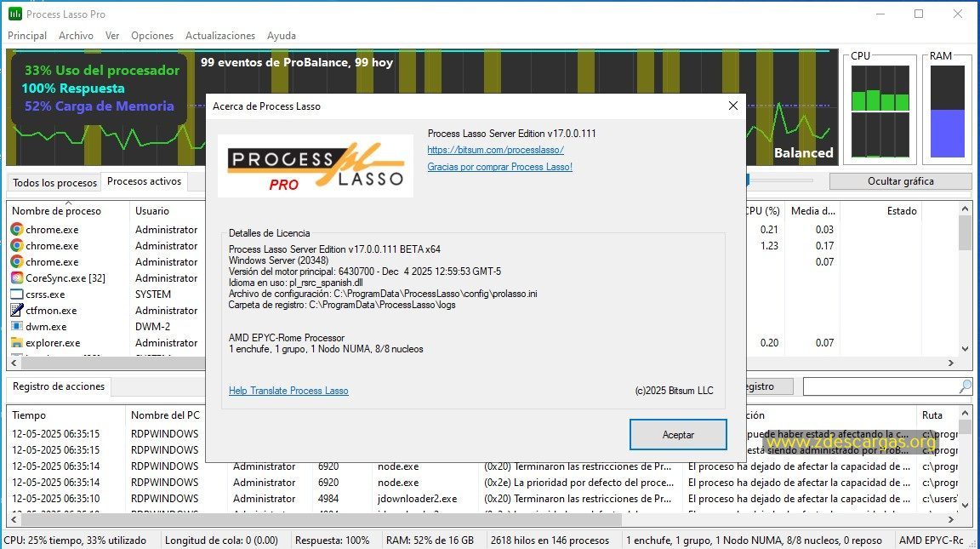
Task: Click the log search input field
Action: click(881, 386)
